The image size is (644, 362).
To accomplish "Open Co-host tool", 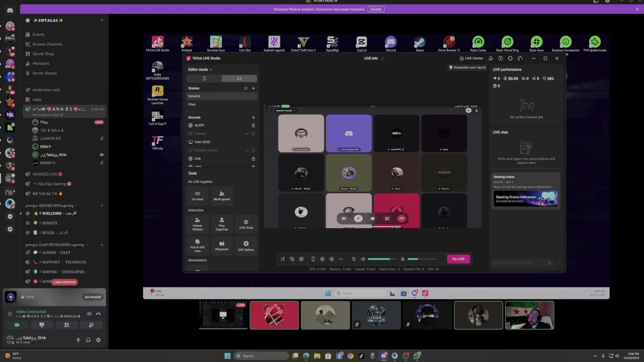I will point(197,196).
